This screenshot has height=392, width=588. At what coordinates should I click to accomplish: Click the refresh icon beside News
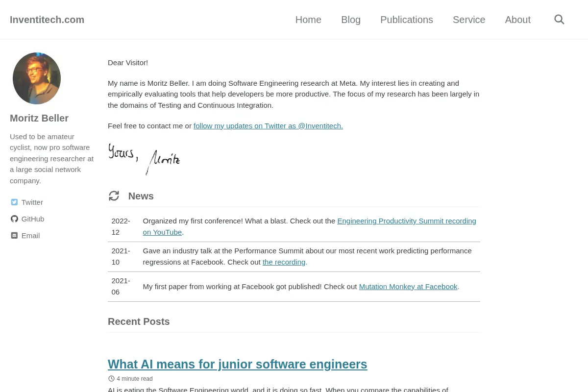tap(114, 196)
